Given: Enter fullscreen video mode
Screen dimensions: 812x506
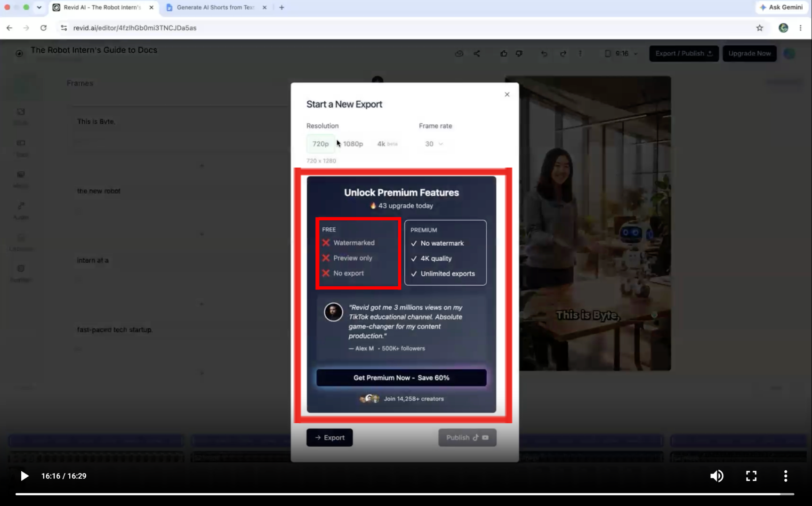Looking at the screenshot, I should tap(751, 476).
